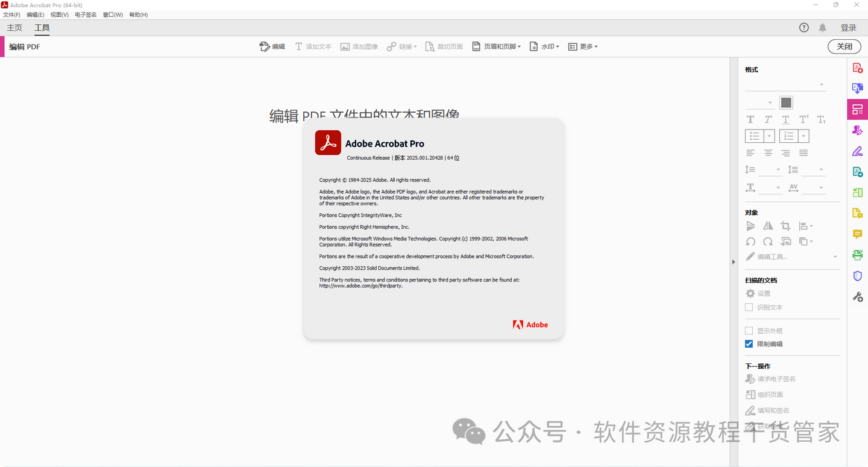Screen dimensions: 868x467
Task: Enable 显示外框 checkbox
Action: pyautogui.click(x=749, y=331)
